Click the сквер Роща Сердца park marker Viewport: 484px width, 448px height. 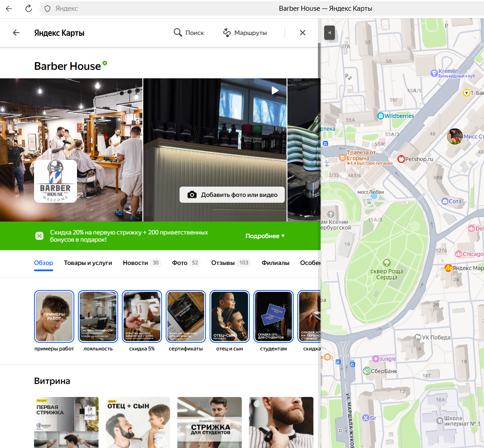[x=386, y=263]
